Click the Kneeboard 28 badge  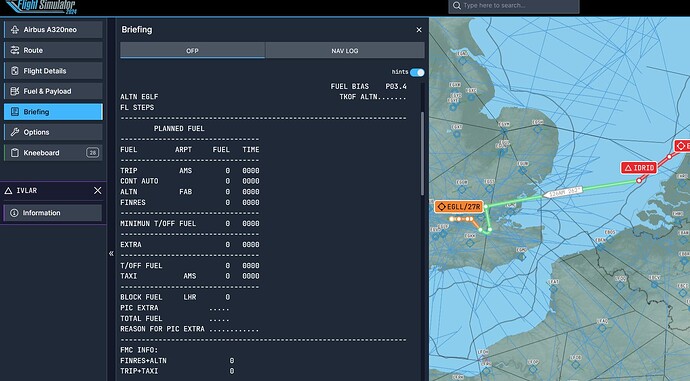point(92,153)
